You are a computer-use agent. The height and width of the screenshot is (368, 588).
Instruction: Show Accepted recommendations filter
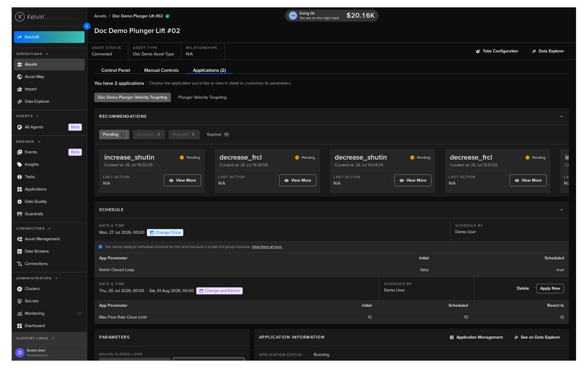(149, 135)
